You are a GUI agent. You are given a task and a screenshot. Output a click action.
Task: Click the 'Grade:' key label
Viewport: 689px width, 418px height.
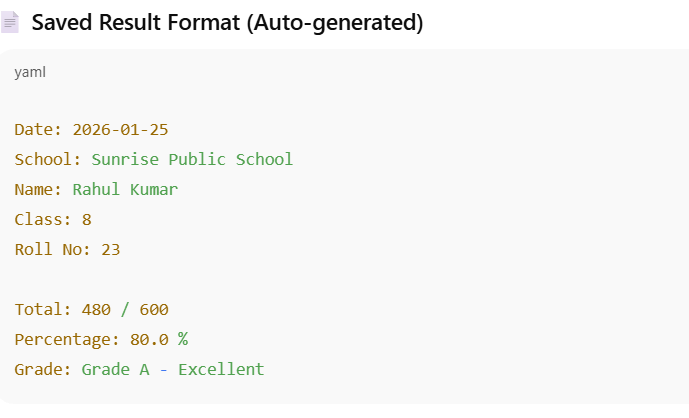point(44,369)
